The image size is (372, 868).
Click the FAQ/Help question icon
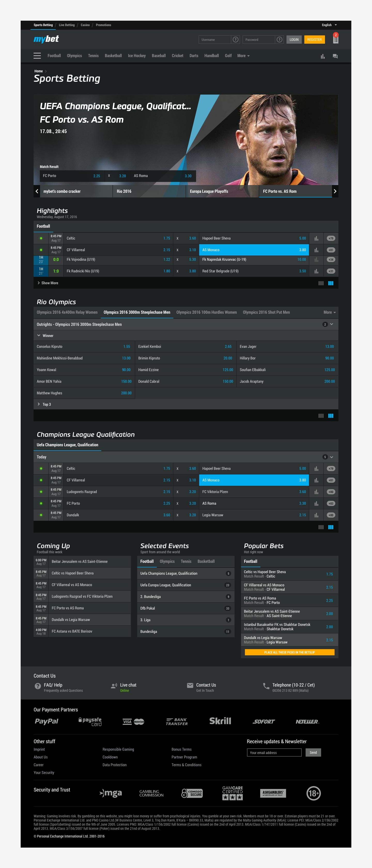click(x=38, y=686)
